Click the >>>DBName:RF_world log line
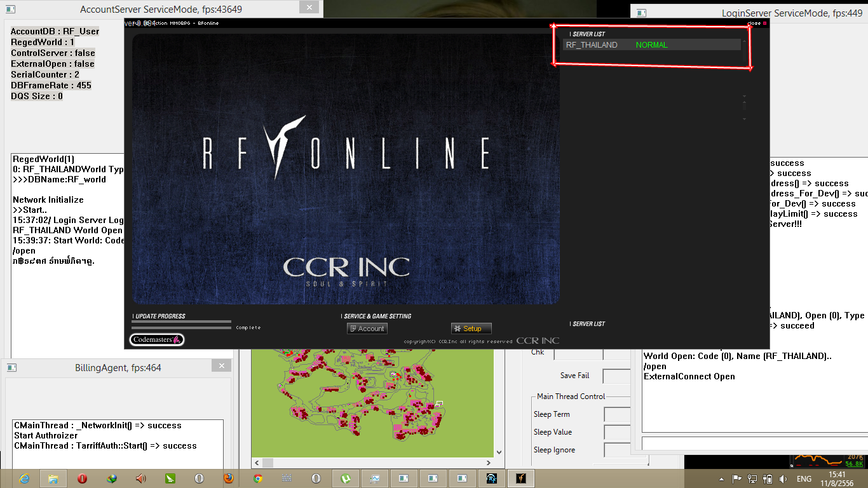Image resolution: width=868 pixels, height=488 pixels. click(x=59, y=179)
